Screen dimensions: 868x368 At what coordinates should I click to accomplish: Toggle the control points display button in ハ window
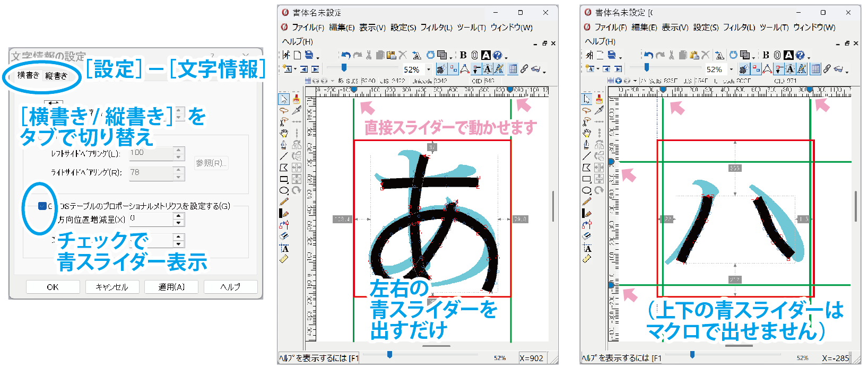(757, 69)
